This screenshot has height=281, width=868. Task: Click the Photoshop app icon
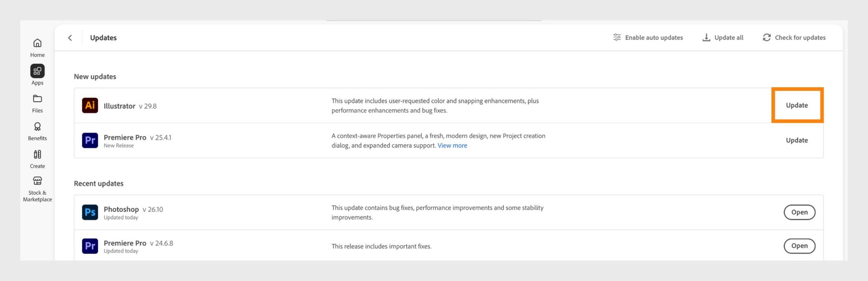90,212
